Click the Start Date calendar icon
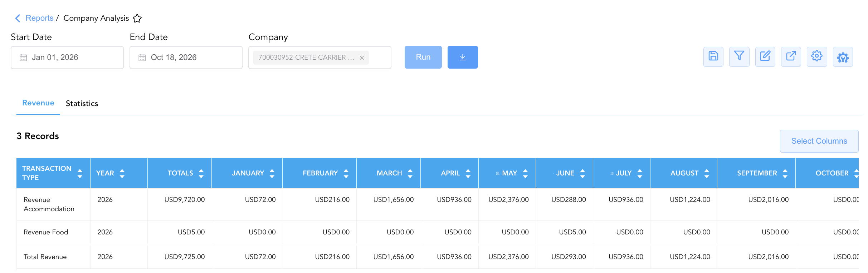 coord(23,58)
